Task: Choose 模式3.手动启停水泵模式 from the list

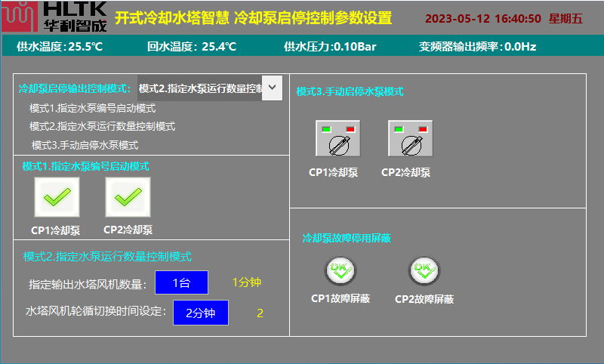Action: pyautogui.click(x=85, y=144)
